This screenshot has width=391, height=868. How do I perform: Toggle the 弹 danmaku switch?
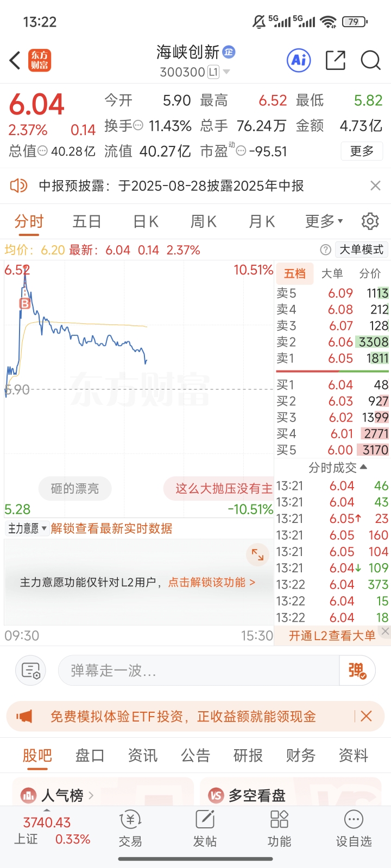[357, 671]
